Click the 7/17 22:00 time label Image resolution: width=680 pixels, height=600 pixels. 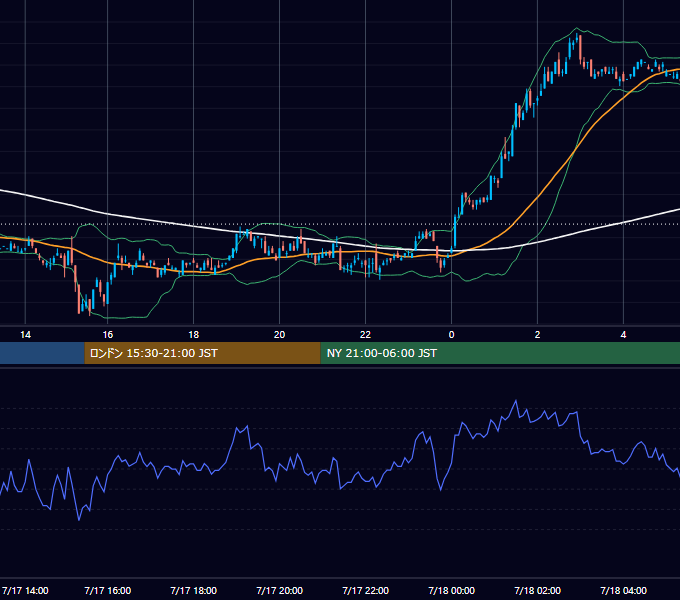pyautogui.click(x=366, y=591)
